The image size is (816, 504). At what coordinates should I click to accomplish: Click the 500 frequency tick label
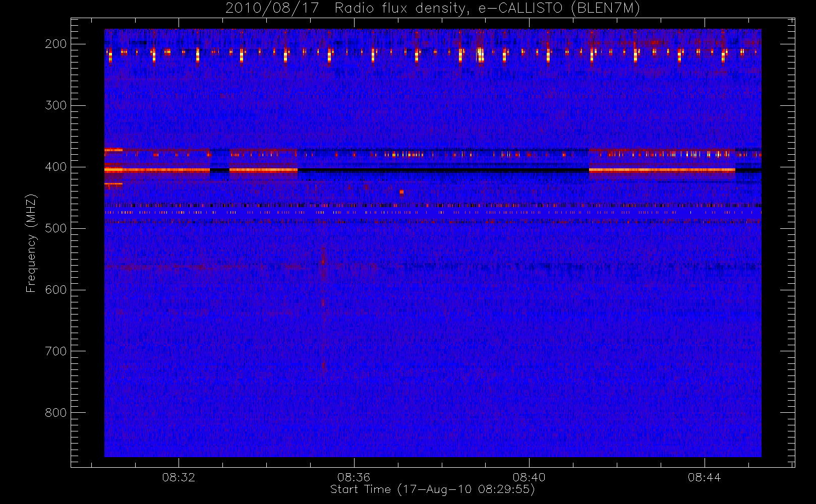tap(56, 228)
